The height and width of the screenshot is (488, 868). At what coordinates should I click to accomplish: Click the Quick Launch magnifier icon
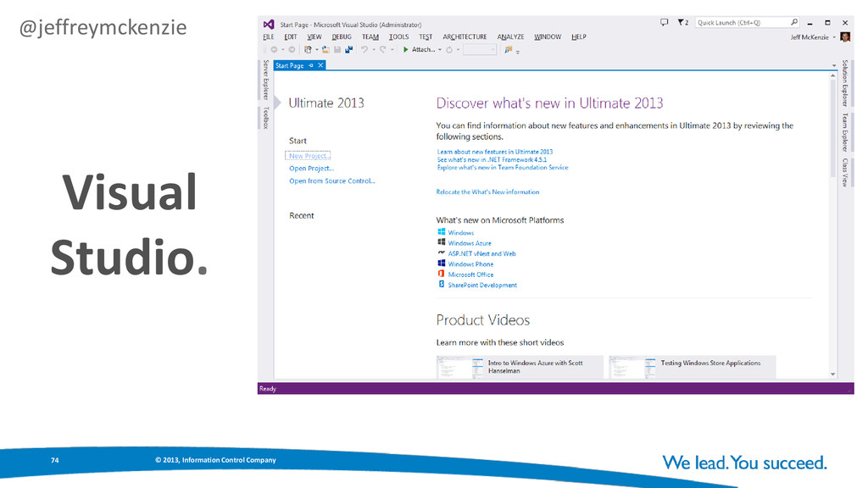794,22
